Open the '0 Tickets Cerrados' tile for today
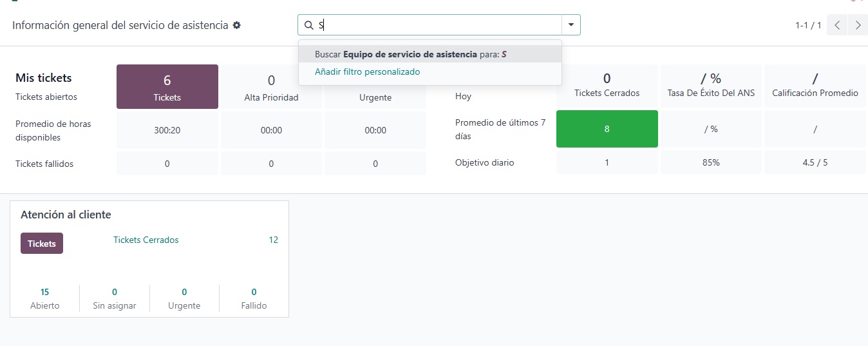868x346 pixels. 607,85
